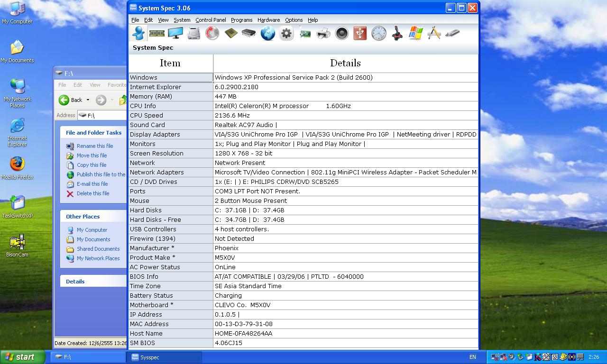Select the CD/DVD disc toolbar icon

pos(212,33)
